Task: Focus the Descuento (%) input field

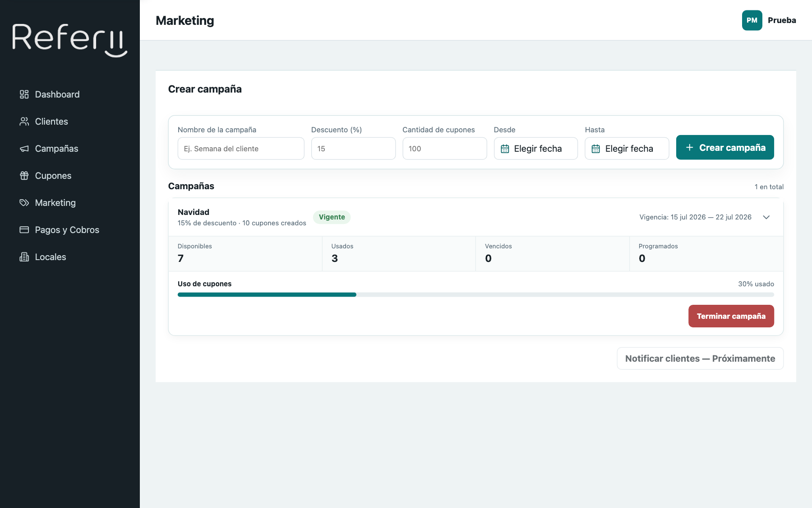Action: (x=353, y=149)
